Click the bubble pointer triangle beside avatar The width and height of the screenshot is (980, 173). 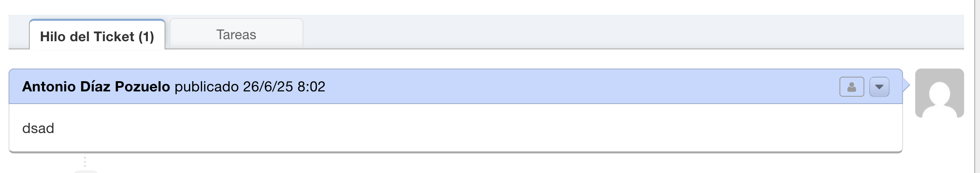pyautogui.click(x=906, y=85)
